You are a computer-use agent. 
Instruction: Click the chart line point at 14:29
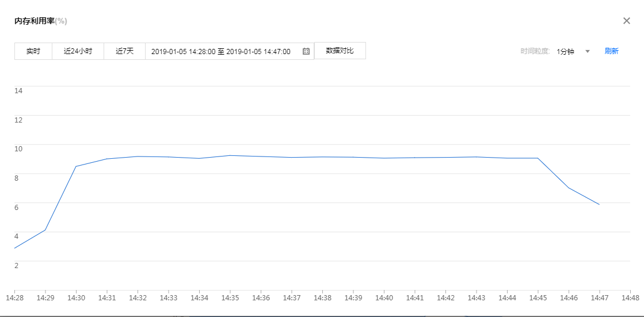[x=45, y=230]
